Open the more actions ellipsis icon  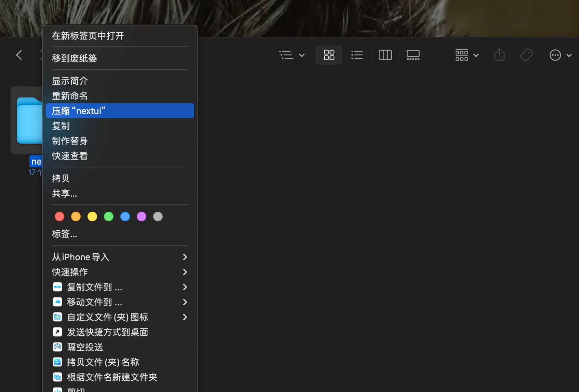555,55
